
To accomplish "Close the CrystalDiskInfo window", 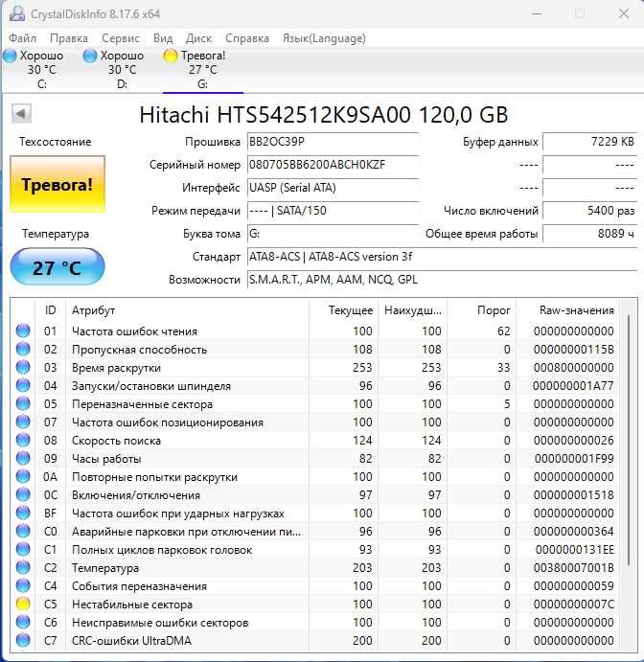I will coord(623,13).
